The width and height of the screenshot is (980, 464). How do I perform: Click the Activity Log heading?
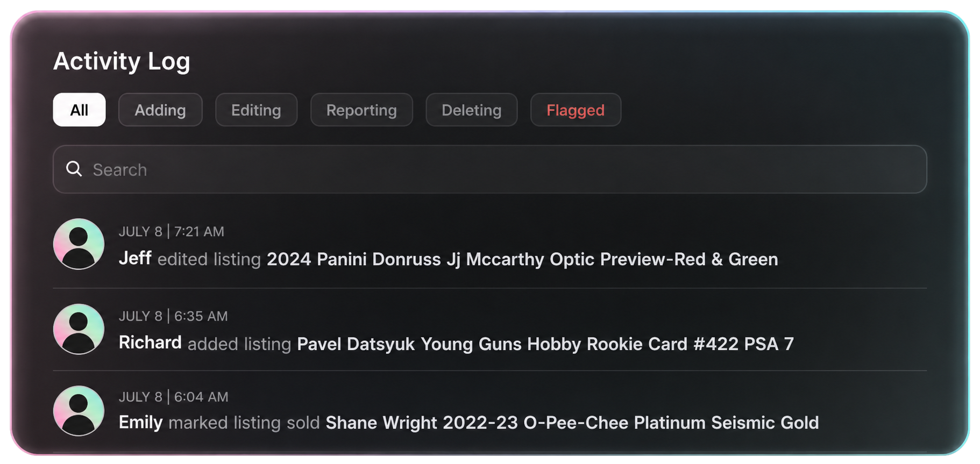point(122,61)
